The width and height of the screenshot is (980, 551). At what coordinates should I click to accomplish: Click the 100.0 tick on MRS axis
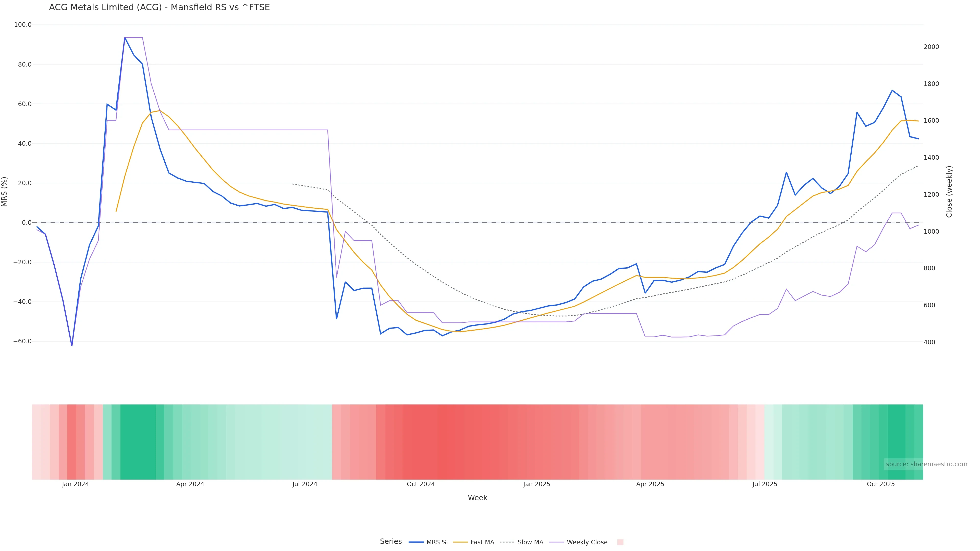pyautogui.click(x=23, y=25)
